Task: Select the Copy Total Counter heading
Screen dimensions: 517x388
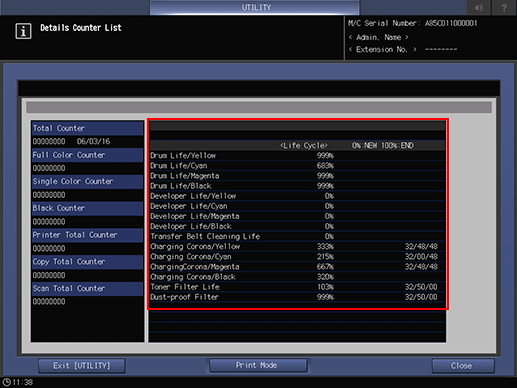Action: [87, 262]
